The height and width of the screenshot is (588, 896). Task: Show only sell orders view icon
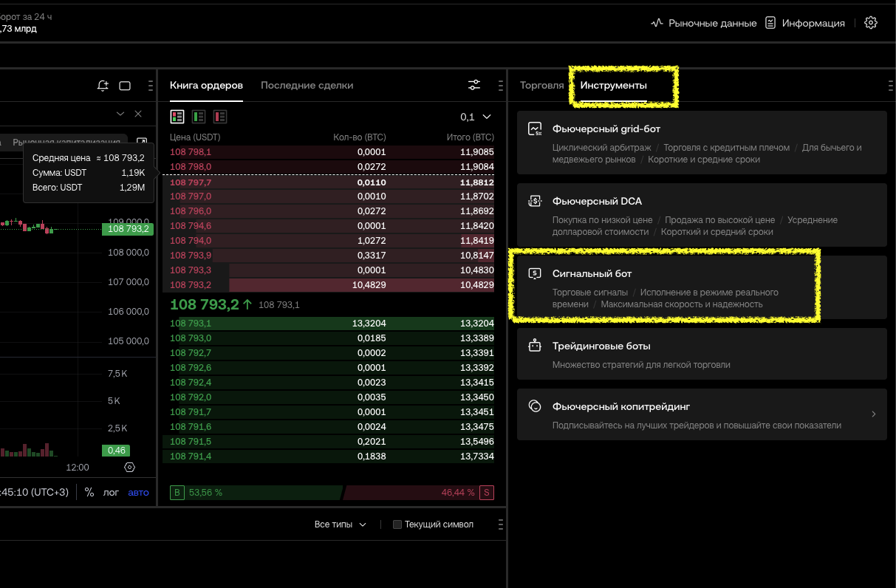[220, 117]
